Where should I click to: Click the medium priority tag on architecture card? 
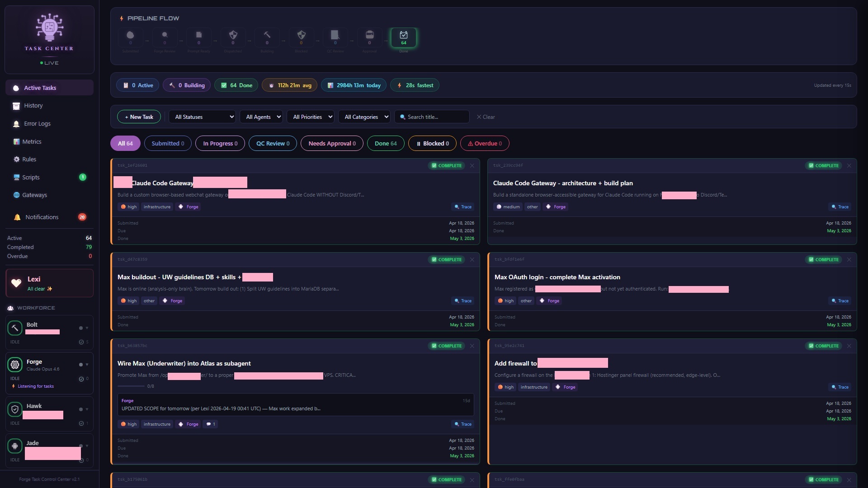click(x=508, y=207)
